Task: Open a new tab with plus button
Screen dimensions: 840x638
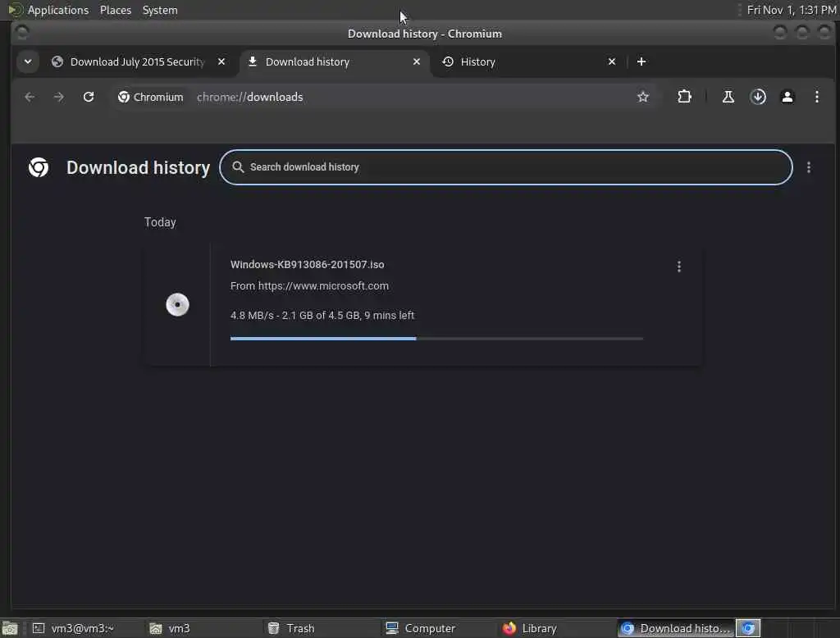Action: [x=641, y=62]
